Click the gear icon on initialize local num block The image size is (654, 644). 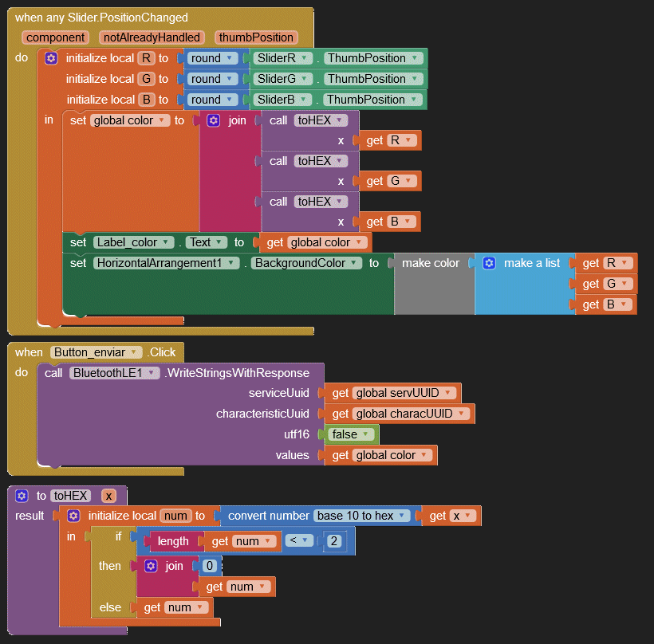(x=73, y=516)
